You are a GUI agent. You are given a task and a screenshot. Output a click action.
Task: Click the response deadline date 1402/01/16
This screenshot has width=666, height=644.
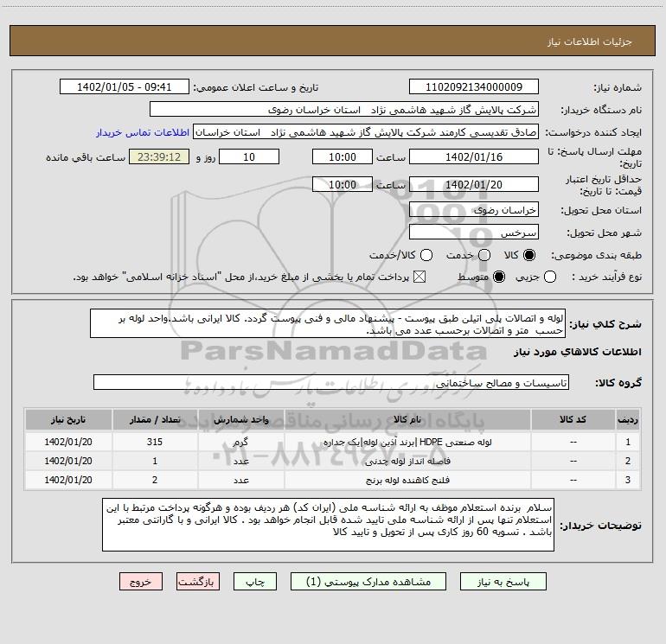click(x=474, y=156)
